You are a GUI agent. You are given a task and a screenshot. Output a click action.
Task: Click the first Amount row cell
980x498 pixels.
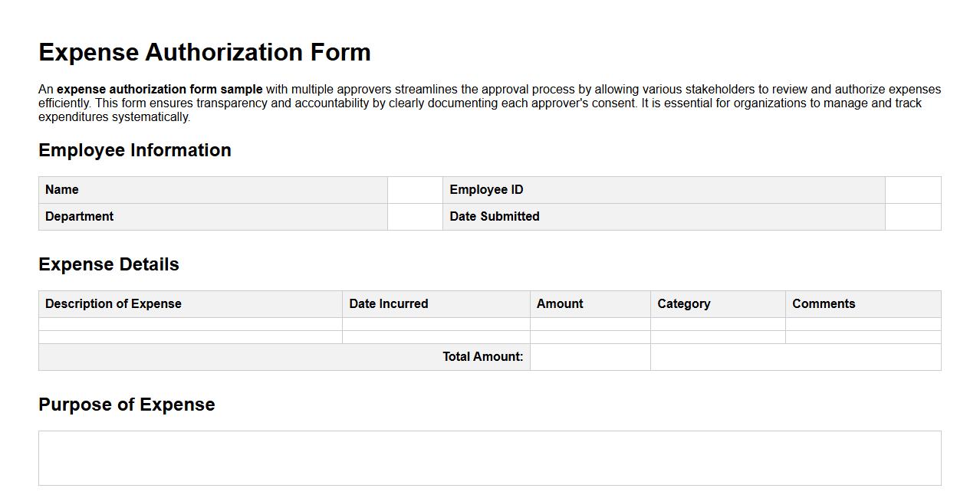tap(590, 324)
